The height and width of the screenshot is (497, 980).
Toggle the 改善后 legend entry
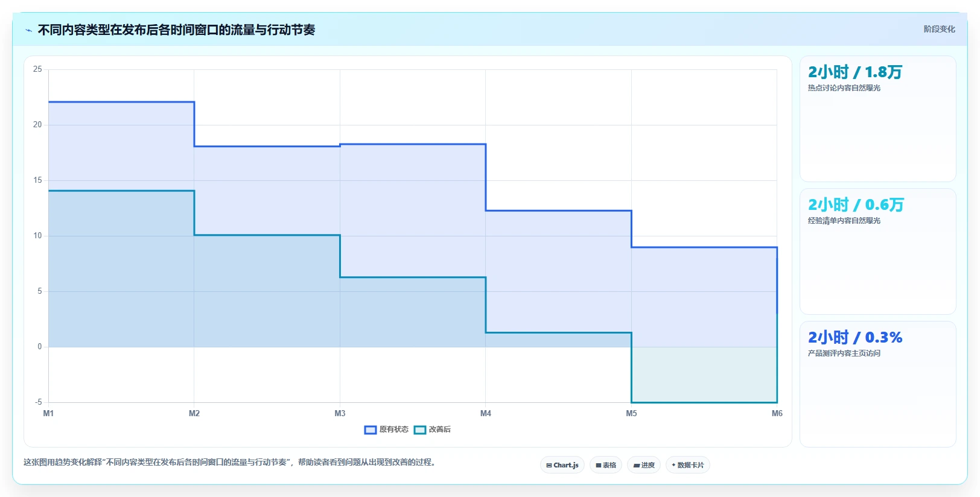click(x=432, y=429)
